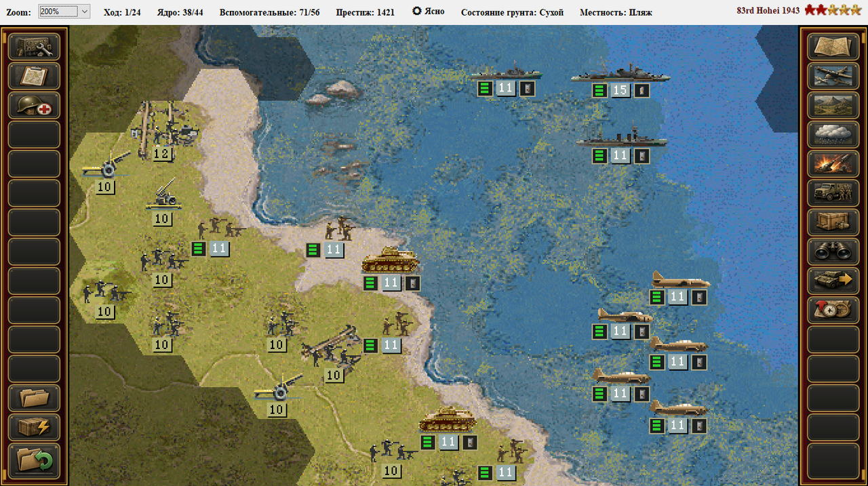Open the radio and wrench settings button
Viewport: 868px width, 486px height.
pyautogui.click(x=34, y=47)
